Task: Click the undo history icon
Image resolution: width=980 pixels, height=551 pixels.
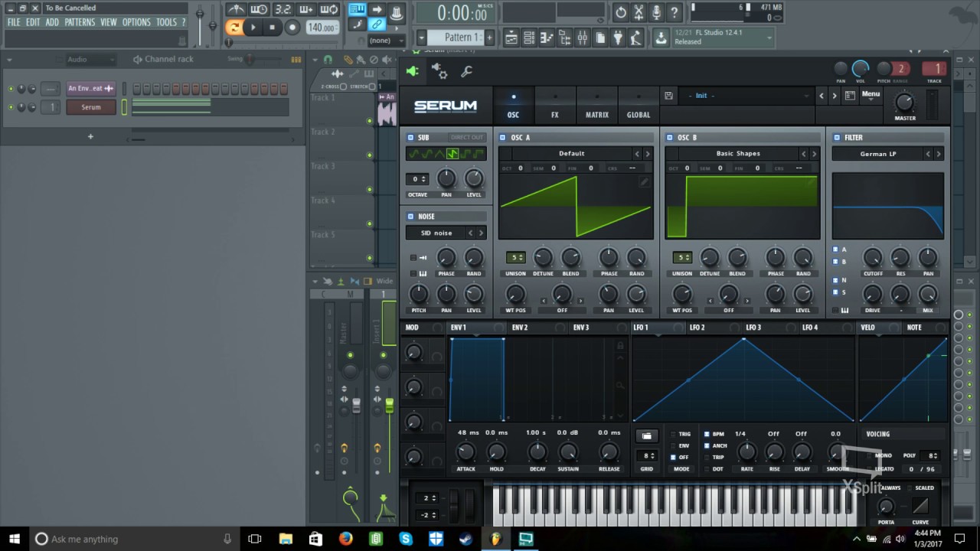Action: coord(620,12)
